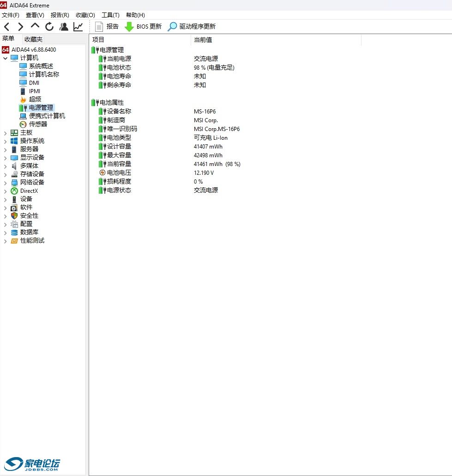Click the 配置 gear icon
Viewport: 452px width, 476px height.
click(x=14, y=224)
